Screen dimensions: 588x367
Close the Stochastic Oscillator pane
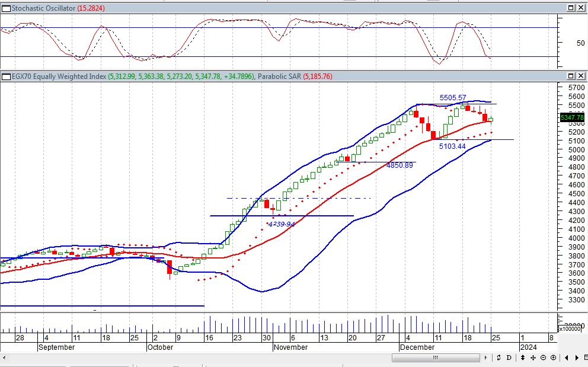point(581,8)
